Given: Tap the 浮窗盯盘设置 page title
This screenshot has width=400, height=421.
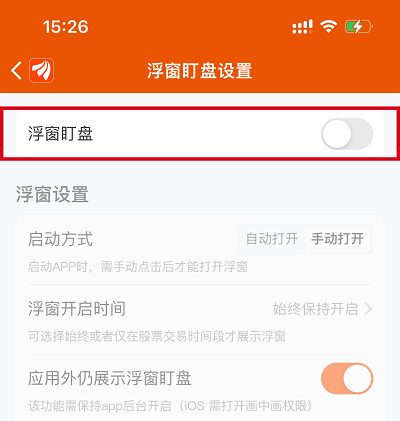Looking at the screenshot, I should pyautogui.click(x=200, y=71).
